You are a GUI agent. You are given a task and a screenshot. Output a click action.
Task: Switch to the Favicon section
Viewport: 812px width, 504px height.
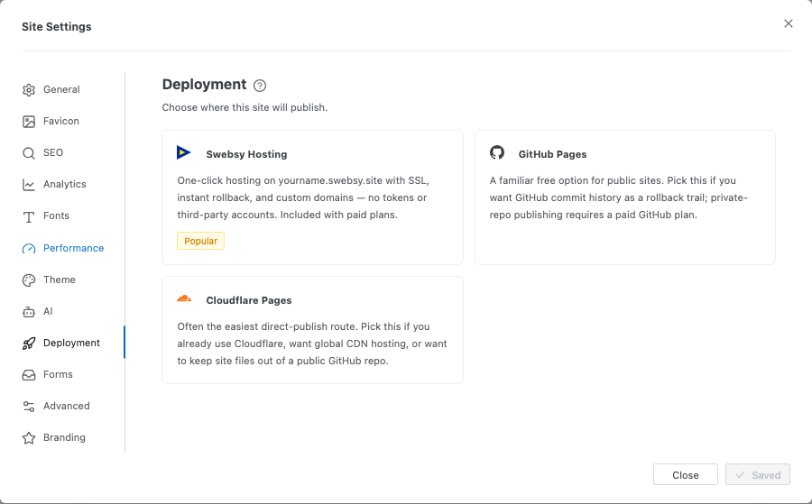pos(61,121)
